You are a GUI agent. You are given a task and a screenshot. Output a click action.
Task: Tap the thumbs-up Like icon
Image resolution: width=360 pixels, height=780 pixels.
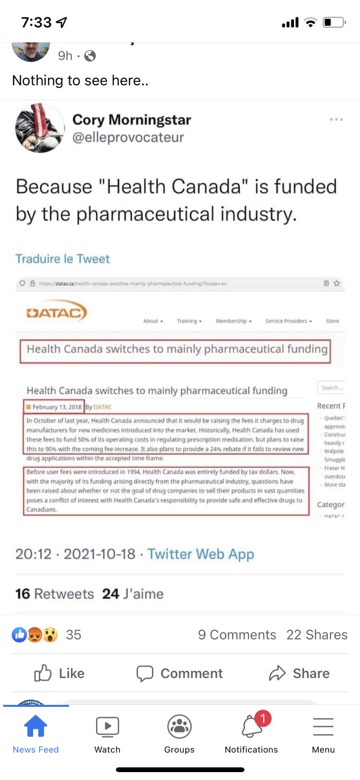(x=43, y=673)
